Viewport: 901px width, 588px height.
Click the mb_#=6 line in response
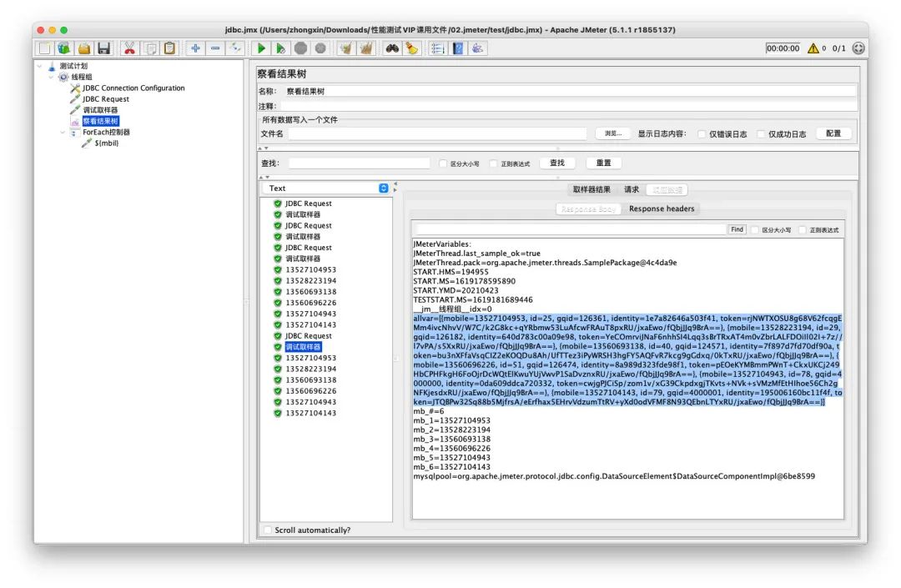pyautogui.click(x=428, y=411)
